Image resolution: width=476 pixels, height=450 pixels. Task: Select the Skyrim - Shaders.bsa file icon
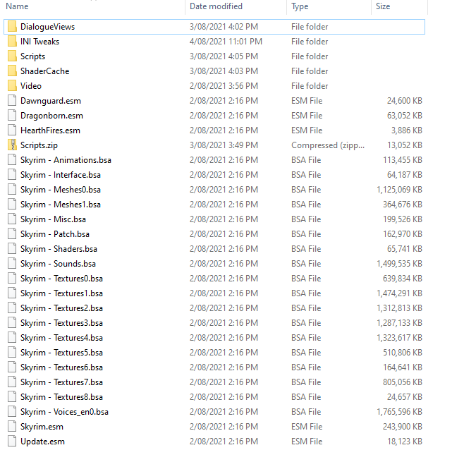pos(12,249)
